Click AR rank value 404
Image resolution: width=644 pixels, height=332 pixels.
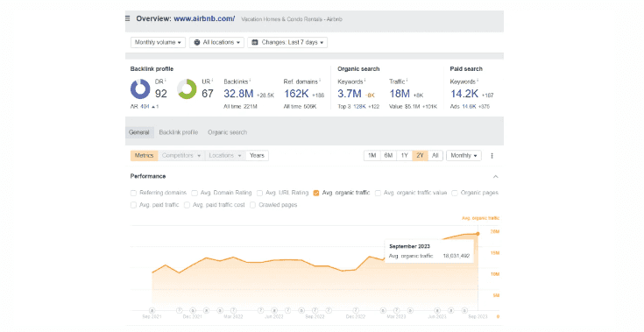click(x=145, y=107)
